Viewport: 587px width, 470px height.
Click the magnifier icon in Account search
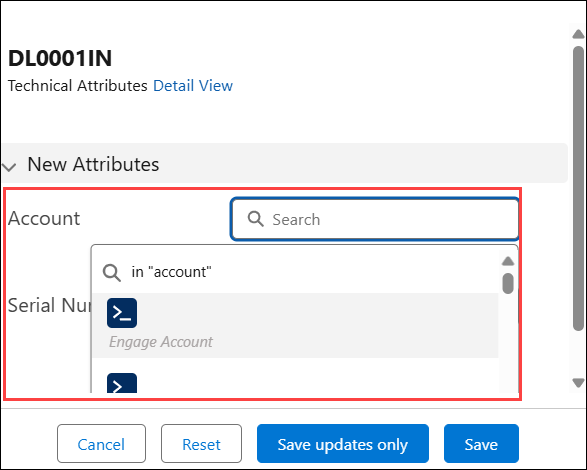pos(256,218)
